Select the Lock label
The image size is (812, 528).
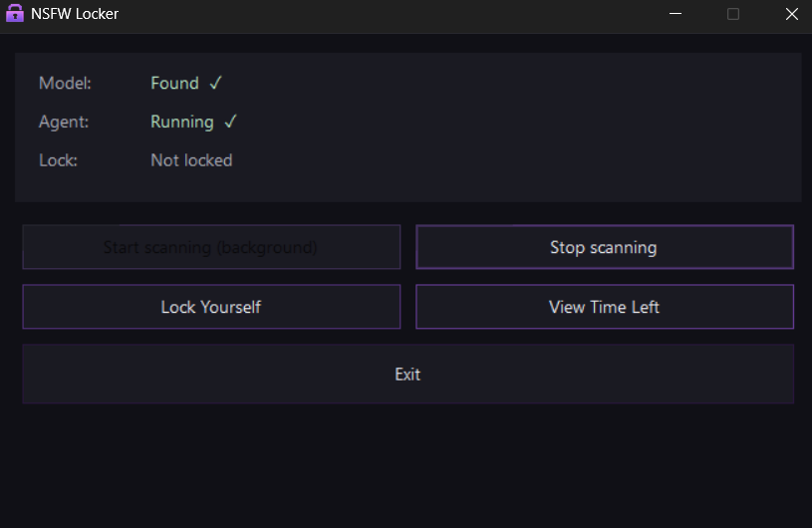pos(58,160)
